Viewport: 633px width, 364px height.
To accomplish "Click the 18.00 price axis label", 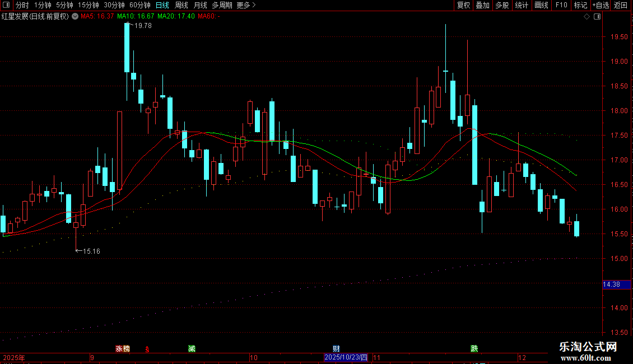I will tap(619, 110).
